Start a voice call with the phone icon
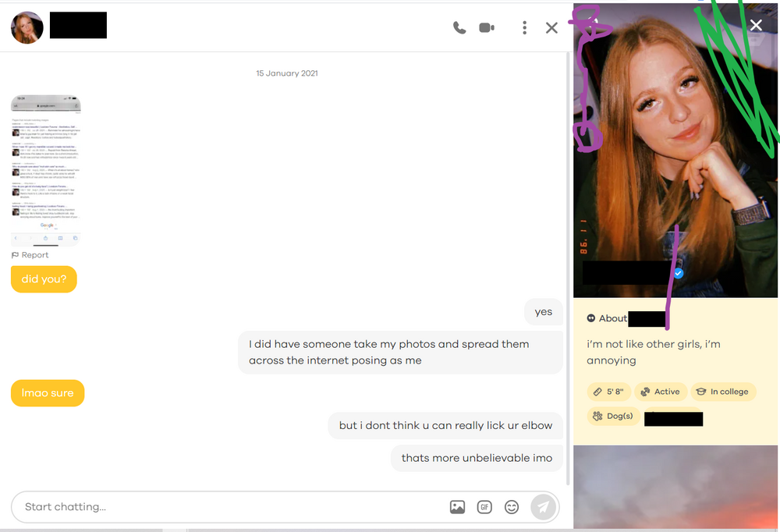The height and width of the screenshot is (532, 780). coord(459,28)
